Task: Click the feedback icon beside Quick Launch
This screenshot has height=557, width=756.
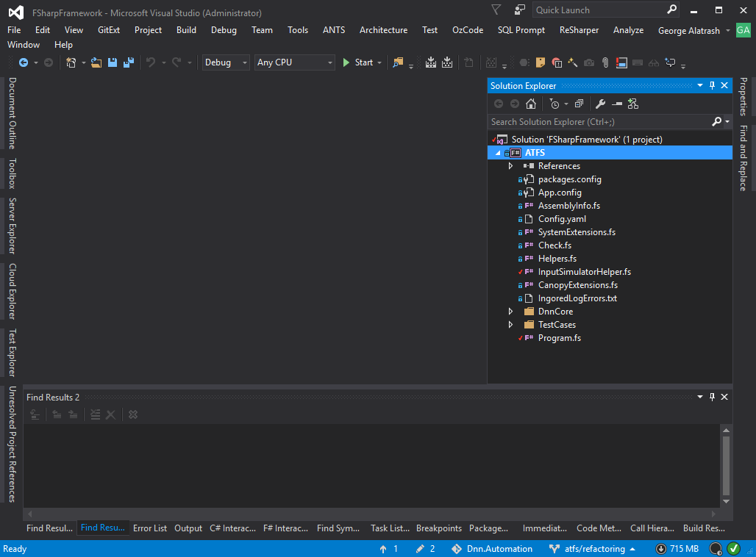Action: [520, 10]
